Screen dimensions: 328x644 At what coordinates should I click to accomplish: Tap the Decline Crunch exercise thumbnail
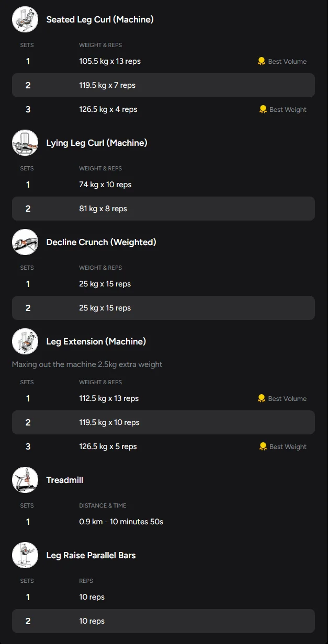tap(25, 242)
